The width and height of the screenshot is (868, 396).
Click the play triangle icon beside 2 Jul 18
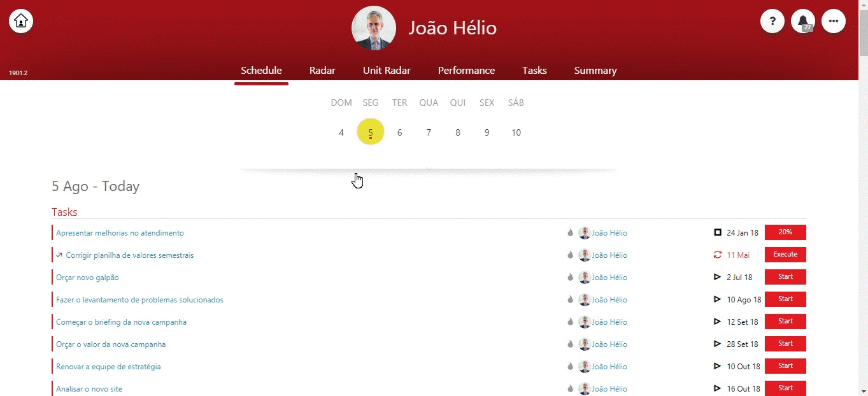[x=718, y=278]
